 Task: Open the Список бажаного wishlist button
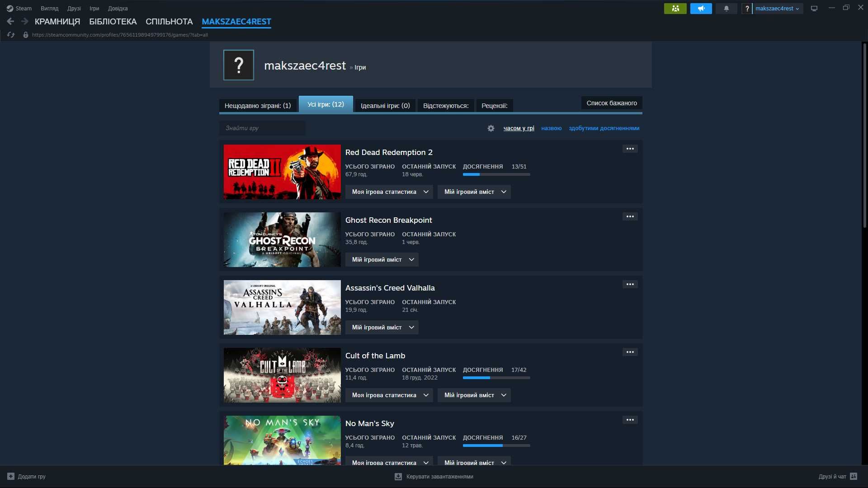[612, 103]
